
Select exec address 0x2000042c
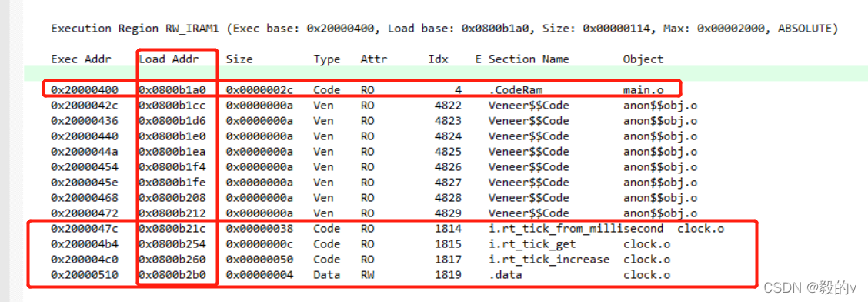click(85, 105)
